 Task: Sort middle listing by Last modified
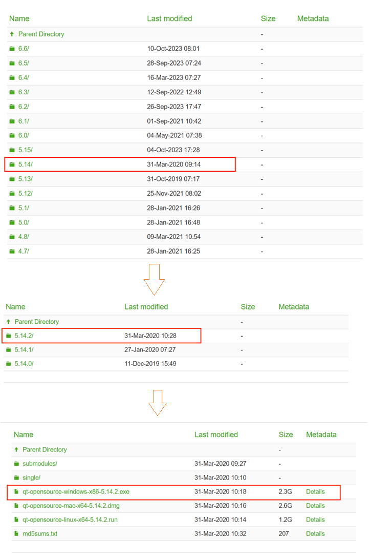[146, 307]
